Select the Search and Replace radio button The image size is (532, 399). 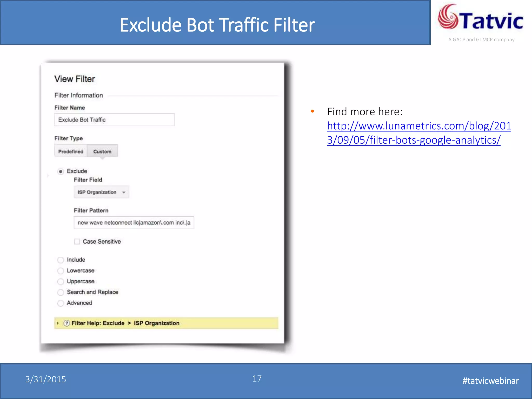(61, 292)
